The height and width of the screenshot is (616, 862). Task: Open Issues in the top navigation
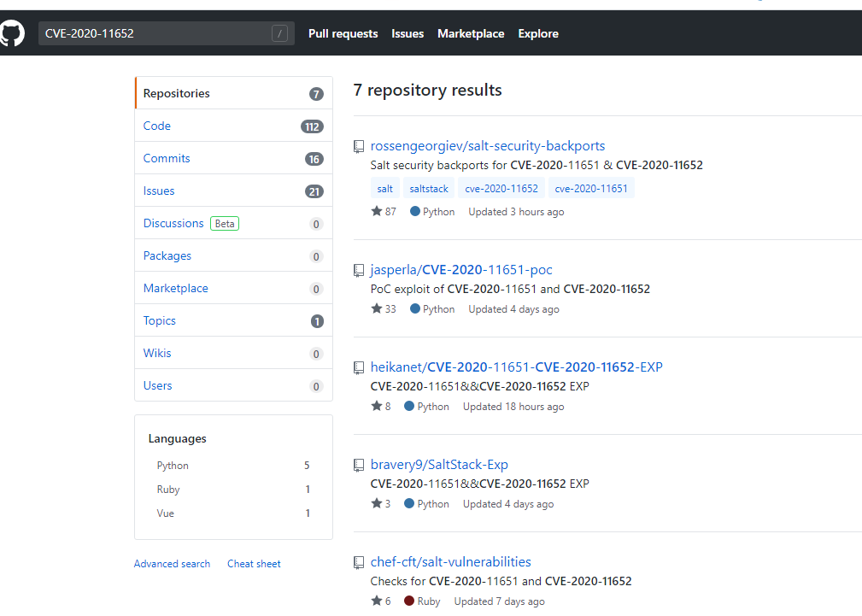(408, 33)
